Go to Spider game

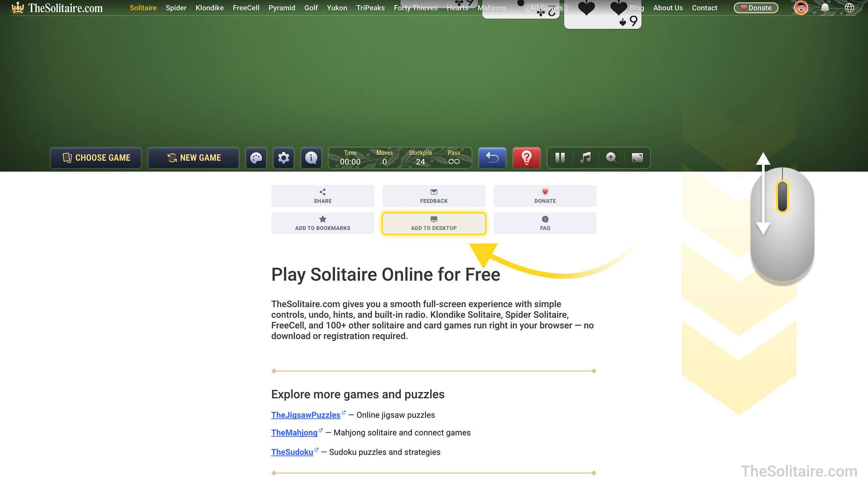[x=176, y=8]
